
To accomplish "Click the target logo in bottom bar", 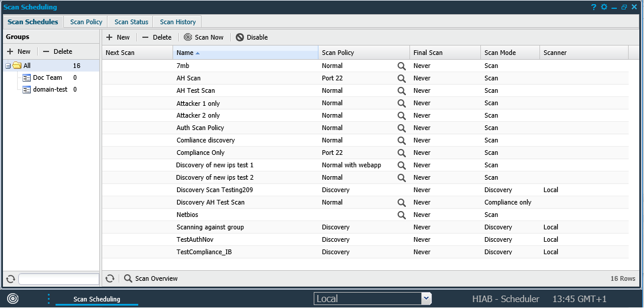I will pyautogui.click(x=12, y=299).
